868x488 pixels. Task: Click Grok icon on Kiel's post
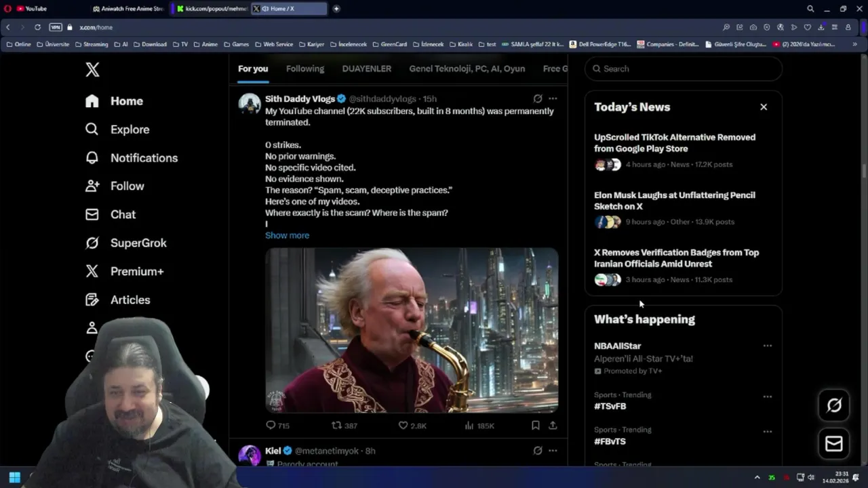click(x=538, y=451)
